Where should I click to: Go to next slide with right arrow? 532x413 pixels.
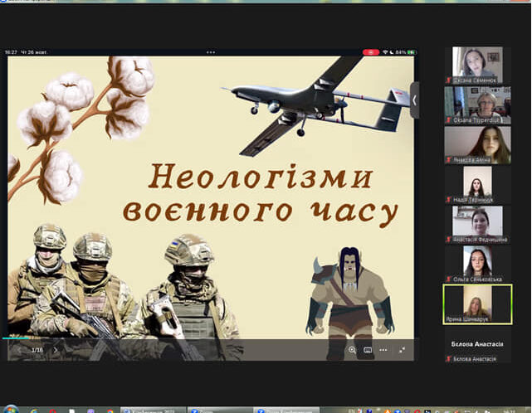click(56, 350)
